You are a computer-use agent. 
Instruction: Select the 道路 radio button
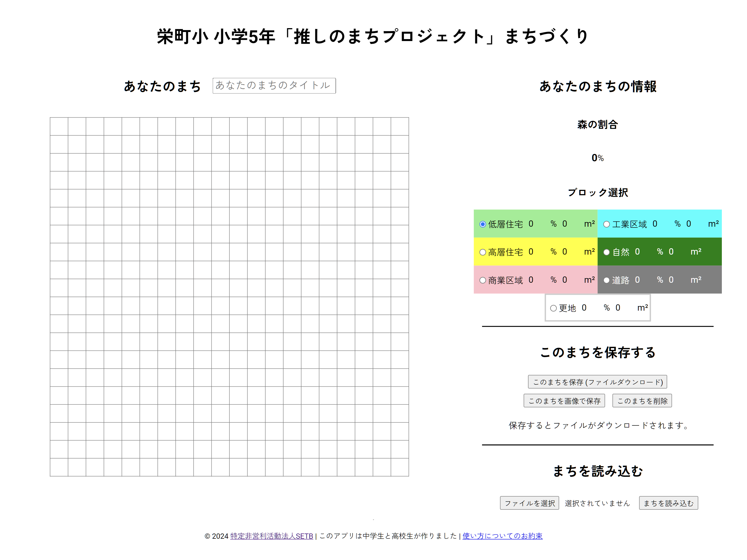pos(606,280)
